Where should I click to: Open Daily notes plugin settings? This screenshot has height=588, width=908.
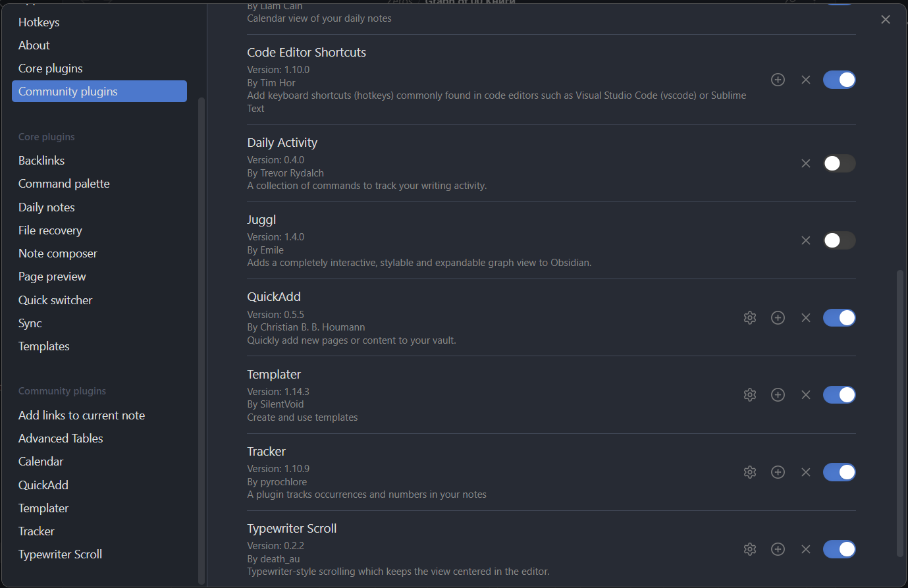click(x=99, y=207)
